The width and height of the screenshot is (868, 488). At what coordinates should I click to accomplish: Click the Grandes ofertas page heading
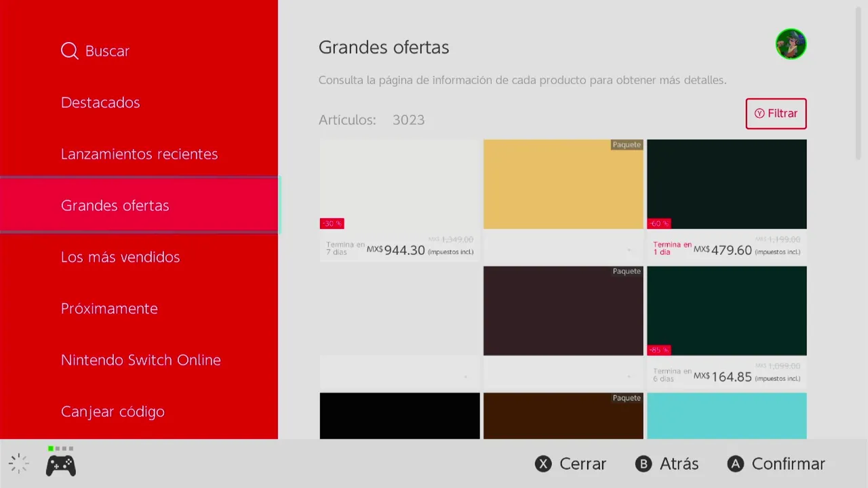(384, 47)
